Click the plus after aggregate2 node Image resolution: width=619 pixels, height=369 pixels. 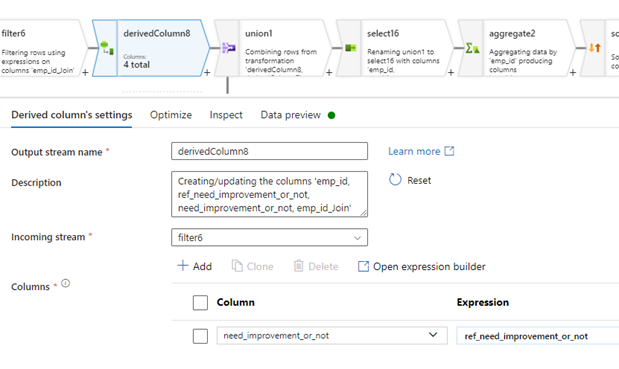click(x=572, y=72)
